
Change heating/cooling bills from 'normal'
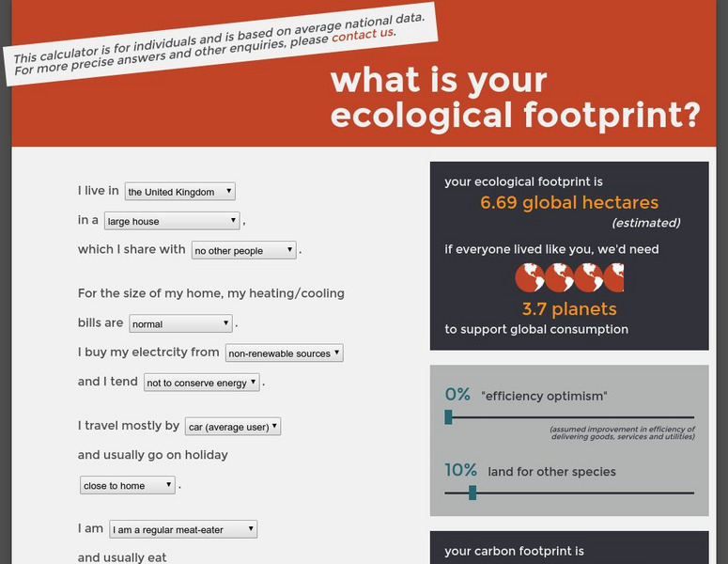click(x=180, y=324)
